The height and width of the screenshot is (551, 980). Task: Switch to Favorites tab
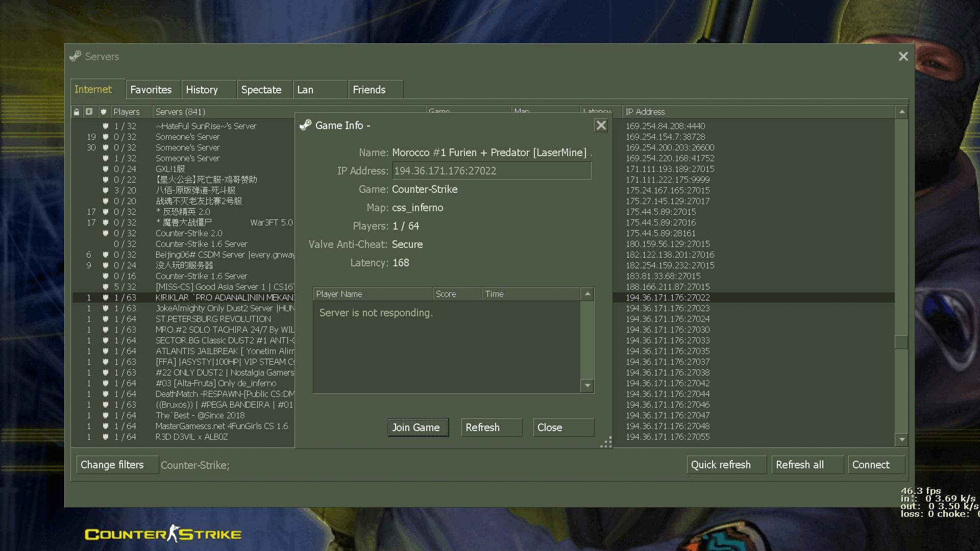(151, 90)
